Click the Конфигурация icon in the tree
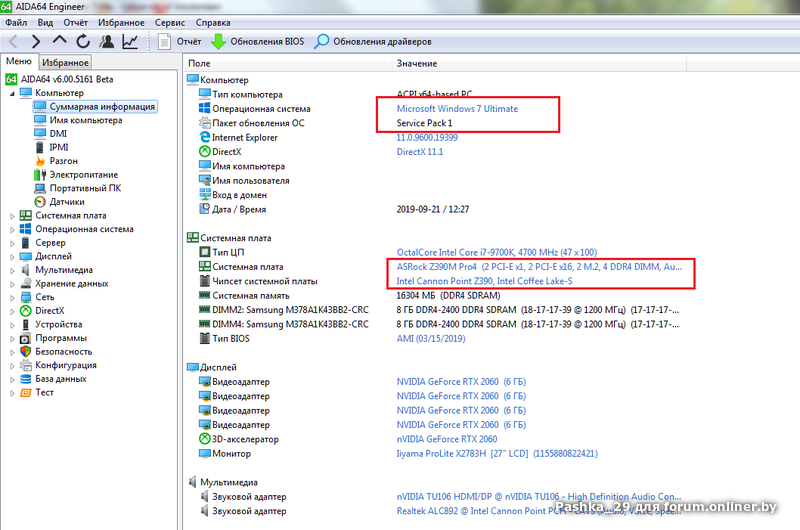 tap(26, 365)
